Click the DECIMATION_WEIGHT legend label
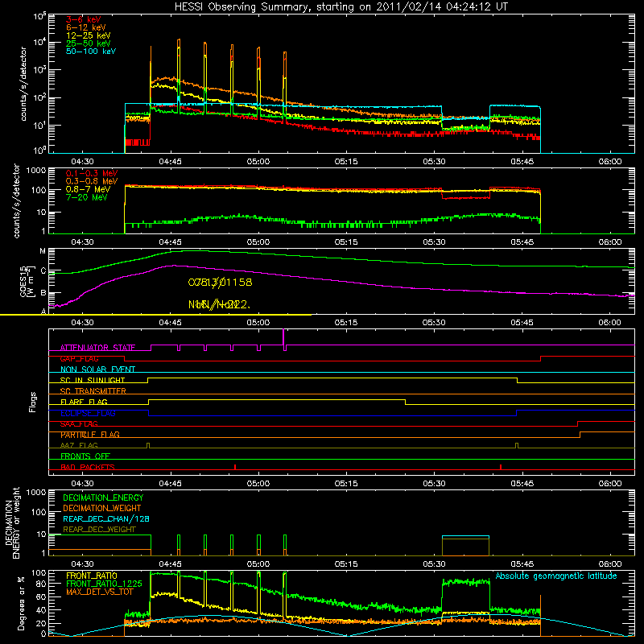 point(102,508)
